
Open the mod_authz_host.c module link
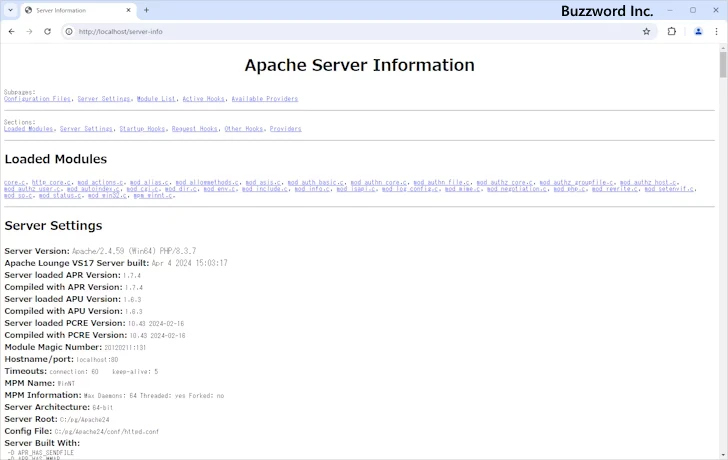648,183
